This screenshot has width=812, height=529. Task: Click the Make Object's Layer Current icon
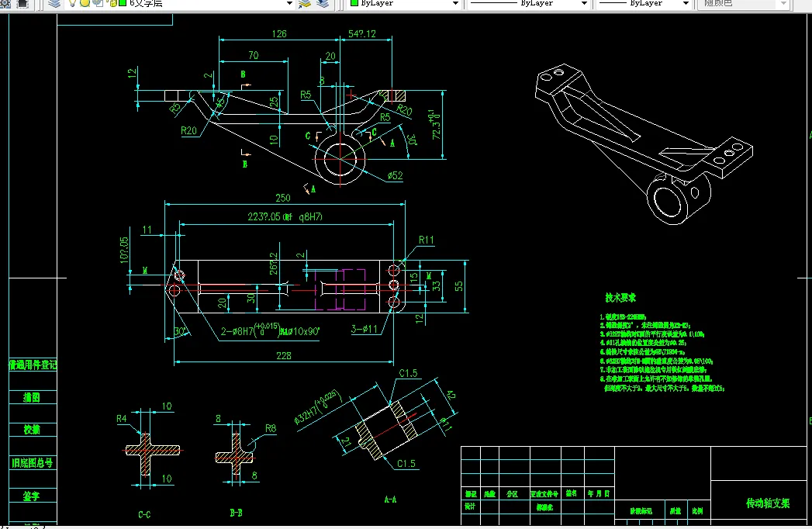pyautogui.click(x=305, y=4)
